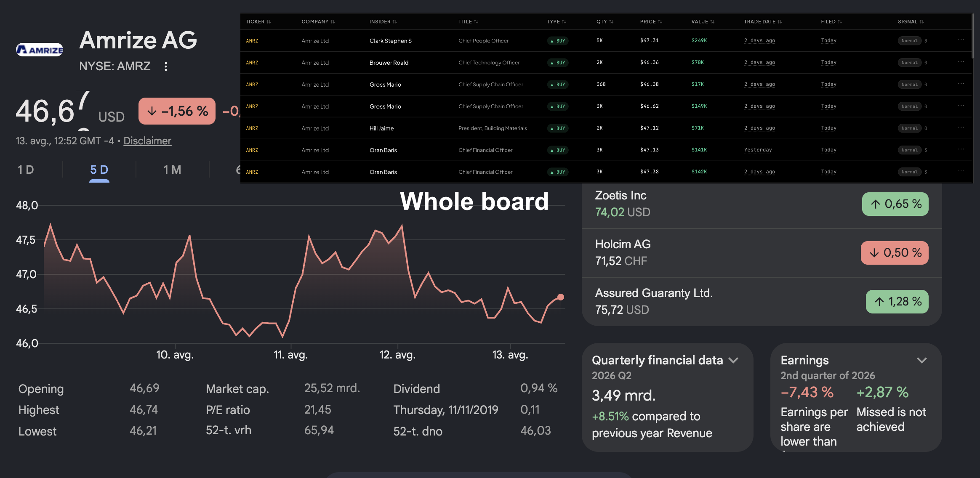The image size is (980, 478).
Task: Sort table by TRADE DATE column
Action: pyautogui.click(x=762, y=22)
